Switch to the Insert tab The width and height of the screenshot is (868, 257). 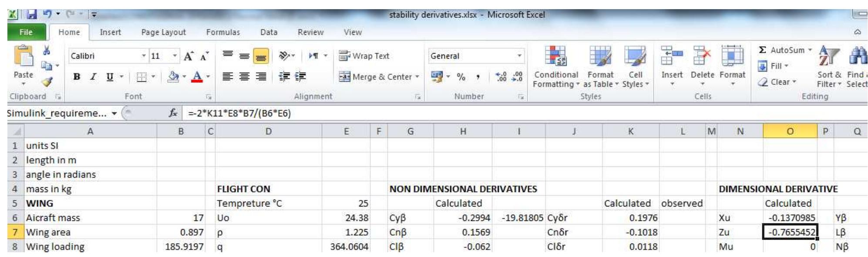tap(110, 32)
